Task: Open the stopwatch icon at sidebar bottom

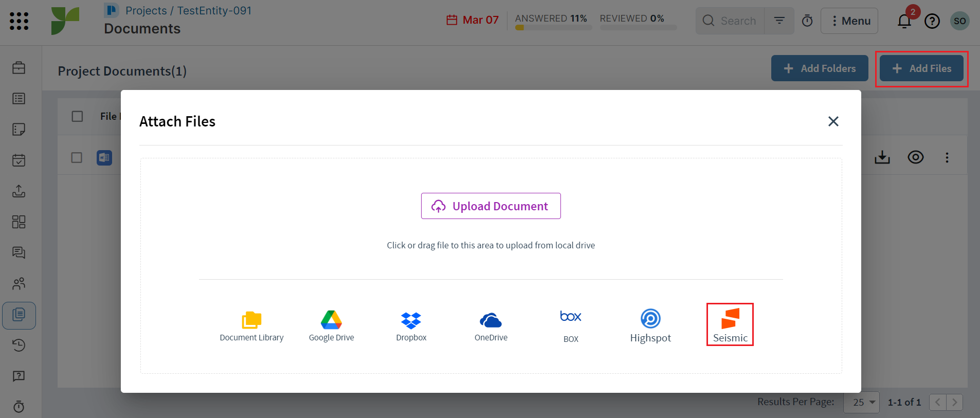Action: pos(19,407)
